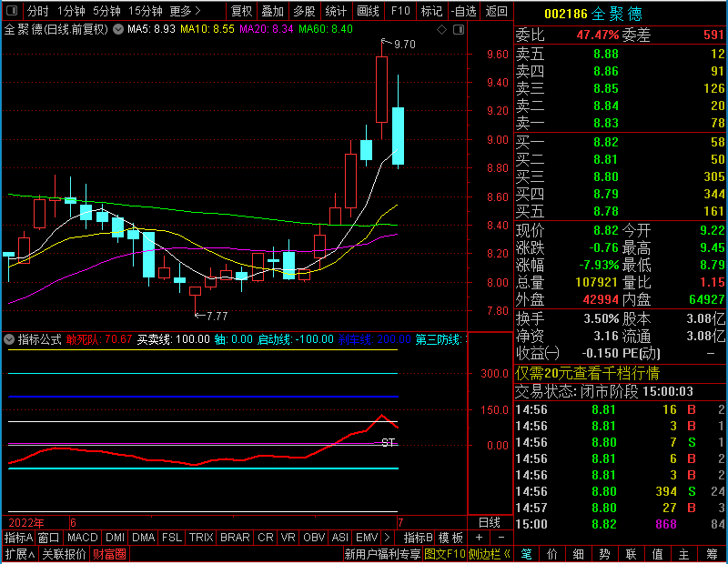Click the 叠加 overlay button
728x564 pixels.
coord(272,11)
